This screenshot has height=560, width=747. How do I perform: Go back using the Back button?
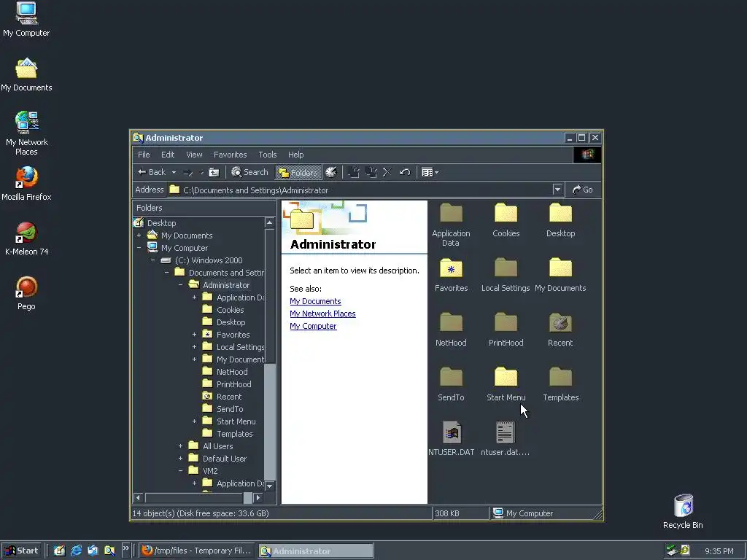[152, 172]
